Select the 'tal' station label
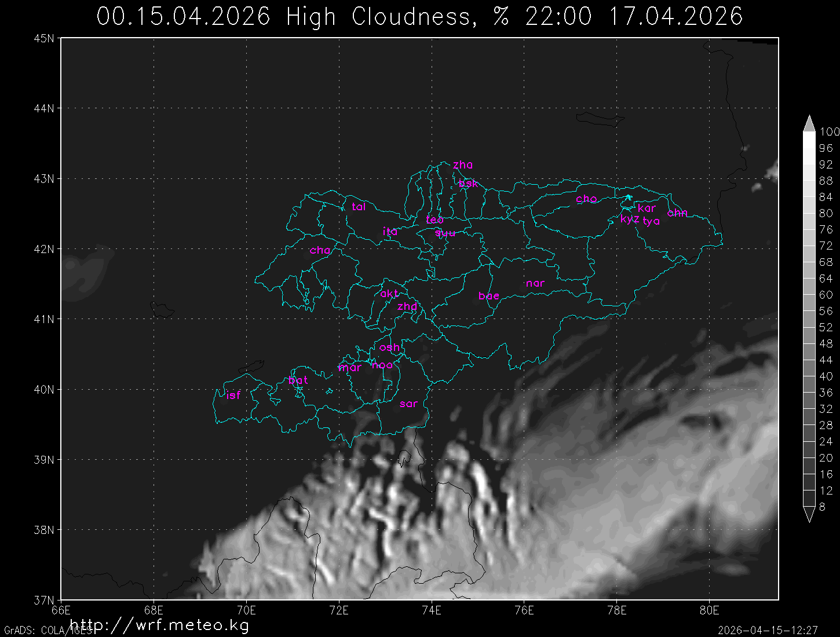The image size is (840, 637). coord(359,207)
